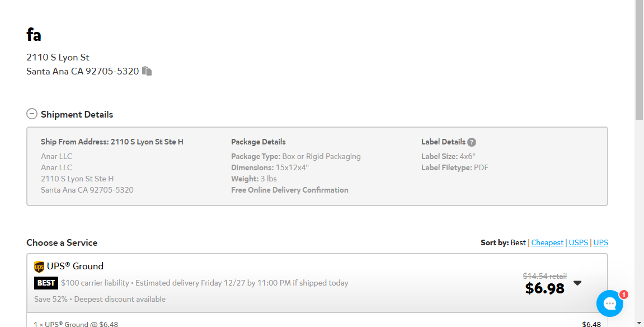Open the Label Details help icon
The image size is (644, 327).
coord(472,142)
